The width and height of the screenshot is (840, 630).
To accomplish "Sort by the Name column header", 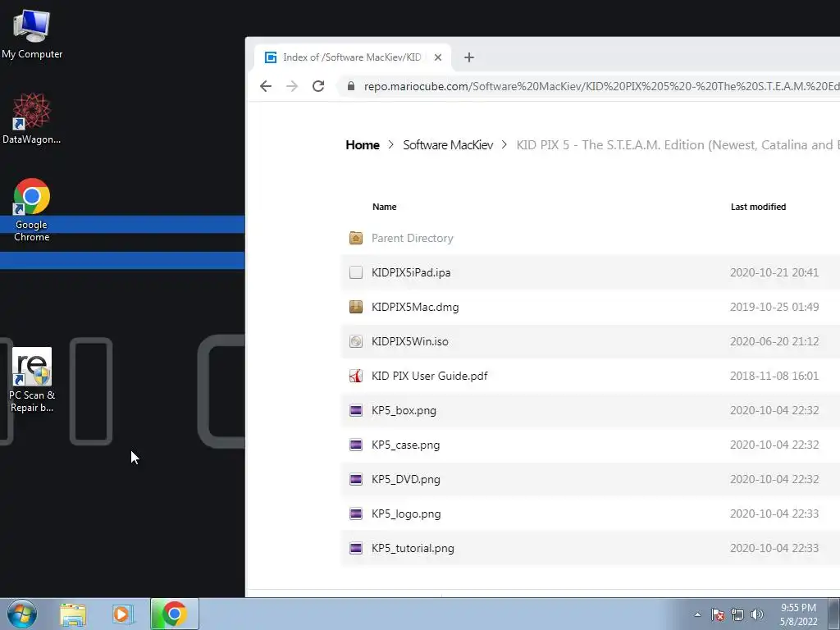I will (x=385, y=207).
